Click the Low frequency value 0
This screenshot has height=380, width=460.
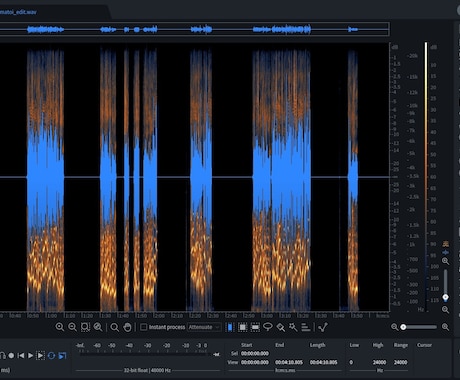tap(351, 362)
